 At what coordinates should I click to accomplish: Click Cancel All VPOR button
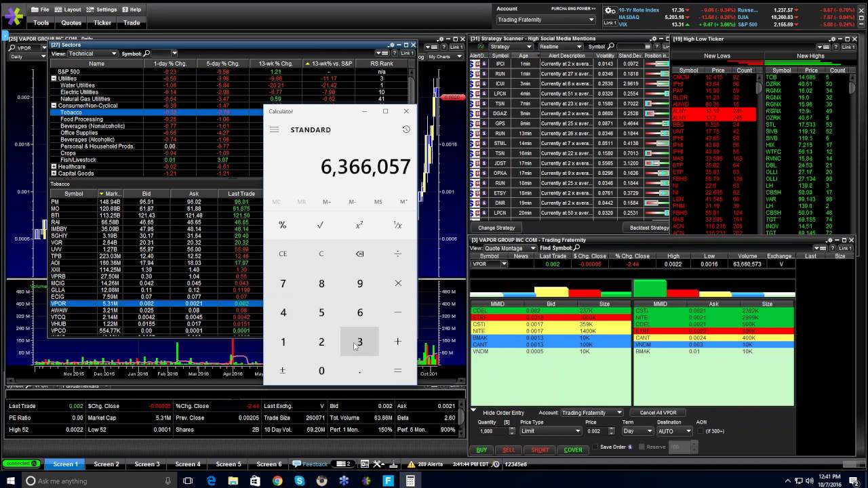click(x=658, y=413)
